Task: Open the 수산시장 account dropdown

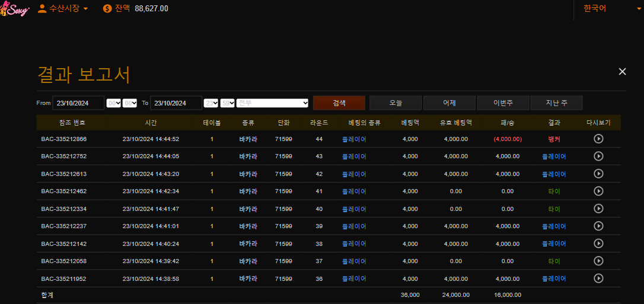Action: [x=63, y=8]
